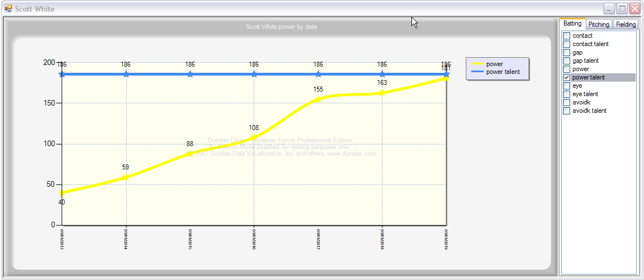This screenshot has width=644, height=280.
Task: Click the yellow star marker labeled 163
Action: click(x=383, y=93)
